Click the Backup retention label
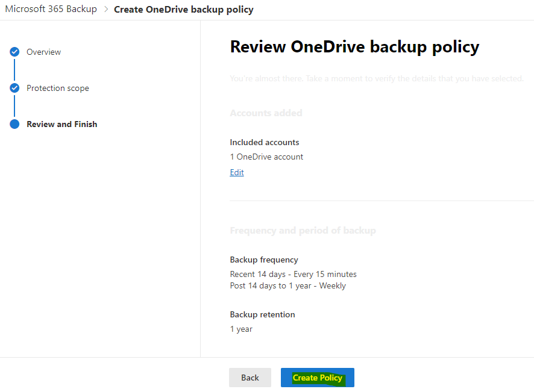The image size is (534, 392). (x=262, y=314)
